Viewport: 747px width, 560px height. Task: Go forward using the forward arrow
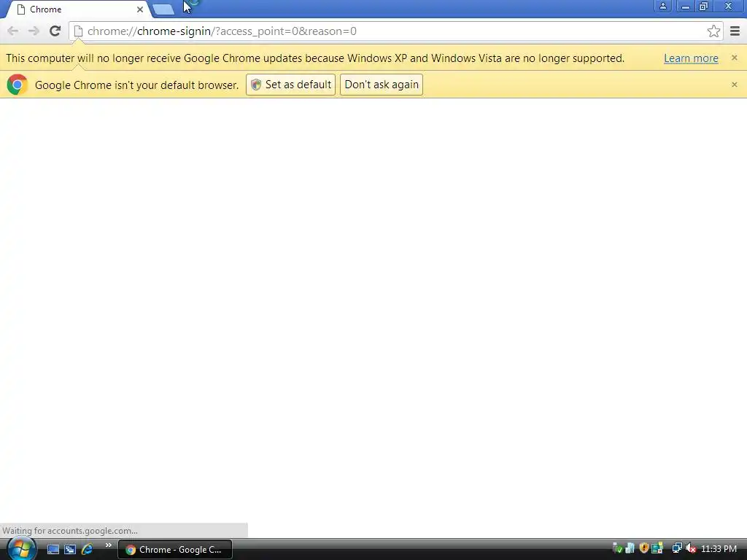(x=34, y=31)
